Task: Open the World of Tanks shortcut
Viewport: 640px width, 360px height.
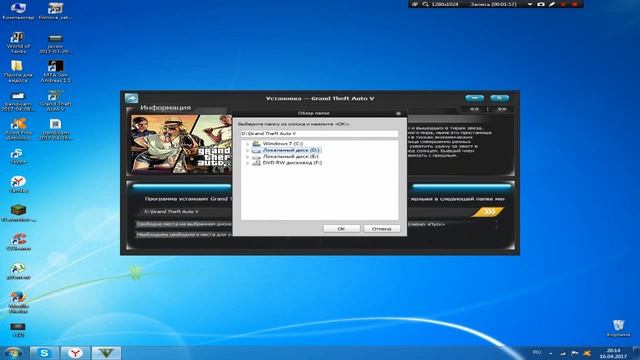Action: [x=18, y=42]
